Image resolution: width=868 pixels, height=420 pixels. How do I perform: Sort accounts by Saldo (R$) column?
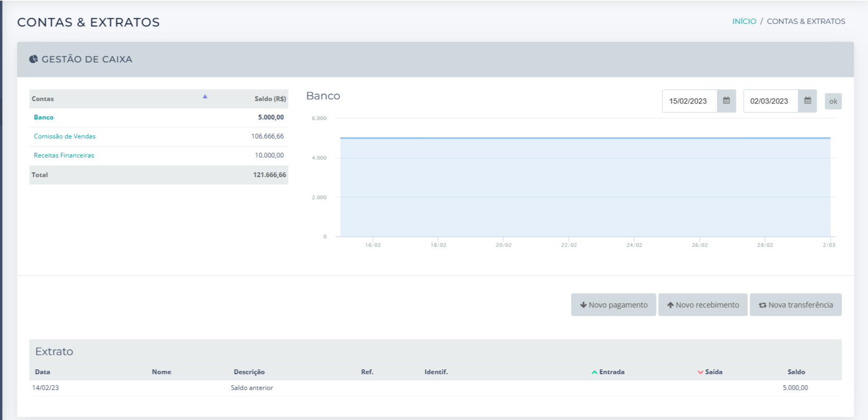[270, 99]
